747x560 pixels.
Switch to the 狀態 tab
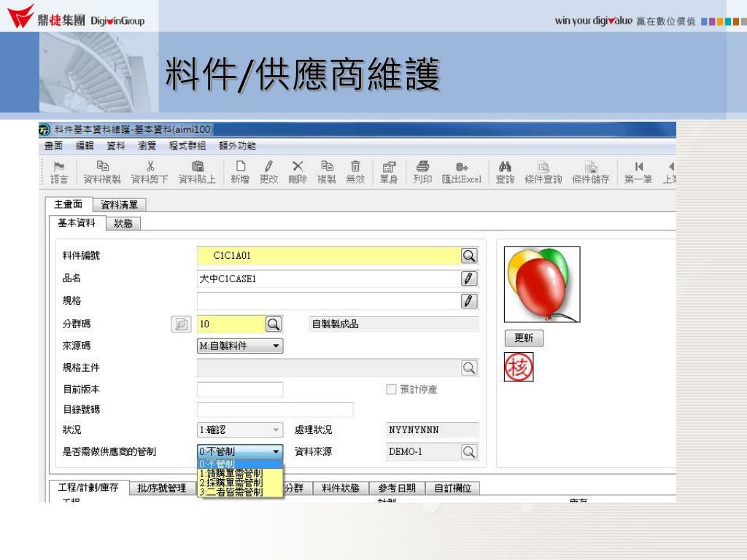123,223
